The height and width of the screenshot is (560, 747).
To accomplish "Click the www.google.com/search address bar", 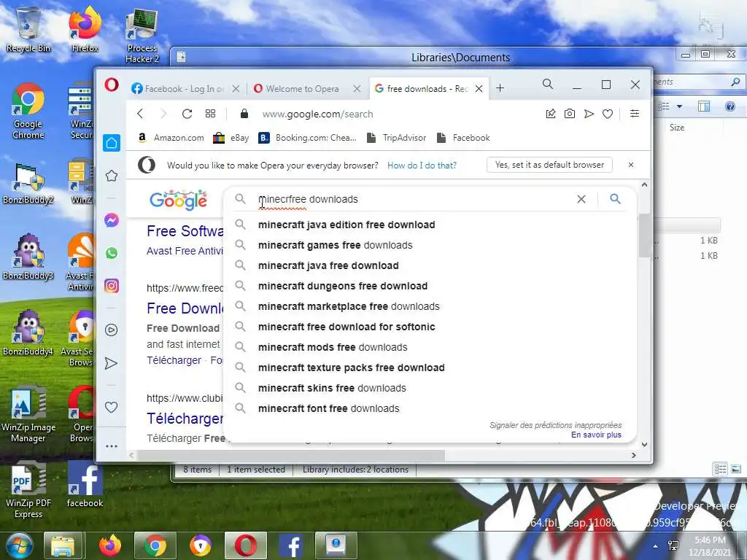I will pos(318,114).
